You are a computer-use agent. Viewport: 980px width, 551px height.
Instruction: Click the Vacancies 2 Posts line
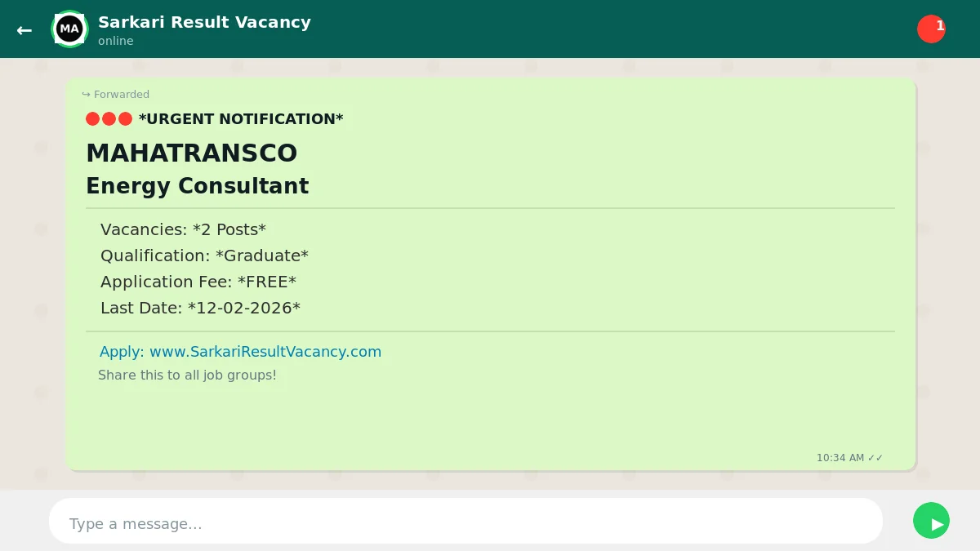pos(183,230)
